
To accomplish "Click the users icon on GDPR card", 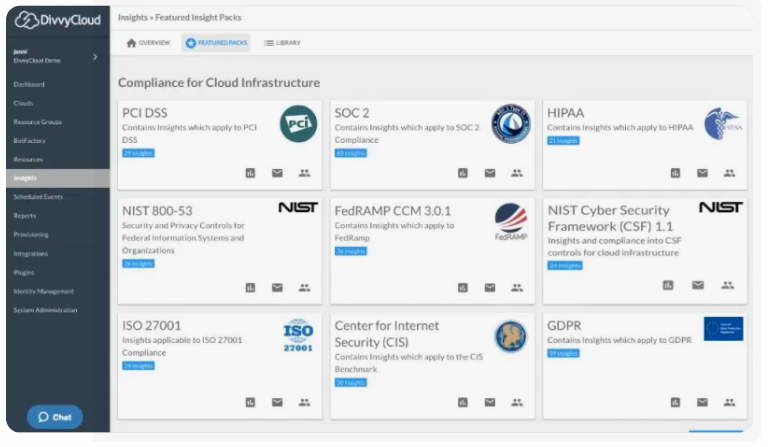I will (729, 402).
